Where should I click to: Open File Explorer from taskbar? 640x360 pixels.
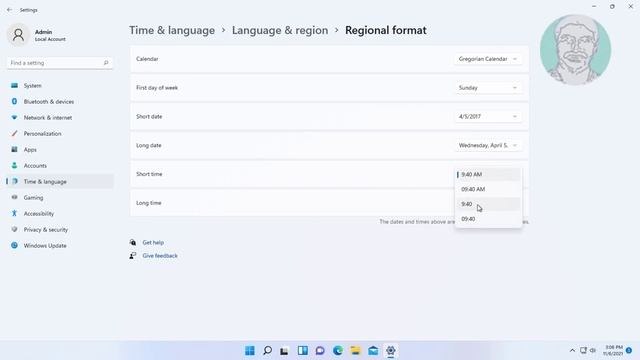coord(355,351)
